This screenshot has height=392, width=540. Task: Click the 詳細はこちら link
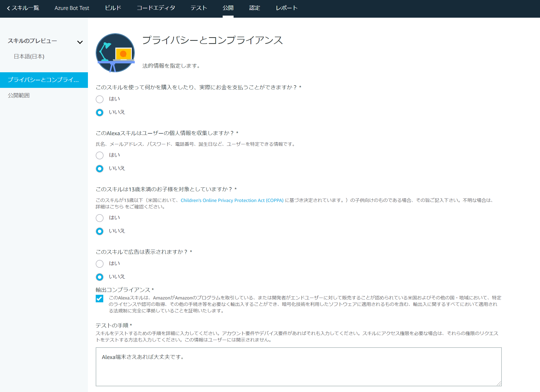110,207
